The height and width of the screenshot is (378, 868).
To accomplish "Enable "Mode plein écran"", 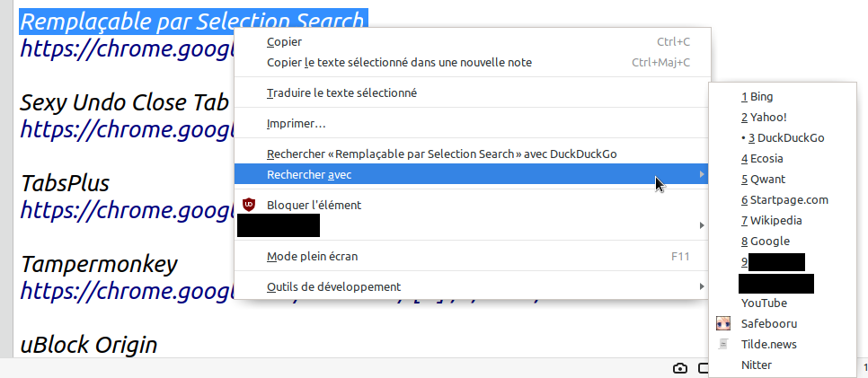I will point(312,256).
